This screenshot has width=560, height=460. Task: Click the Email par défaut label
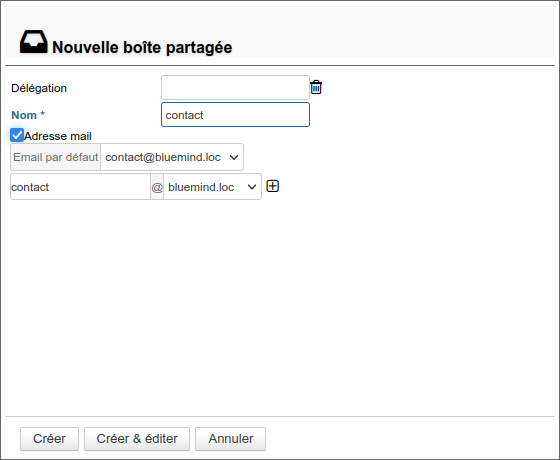(55, 157)
